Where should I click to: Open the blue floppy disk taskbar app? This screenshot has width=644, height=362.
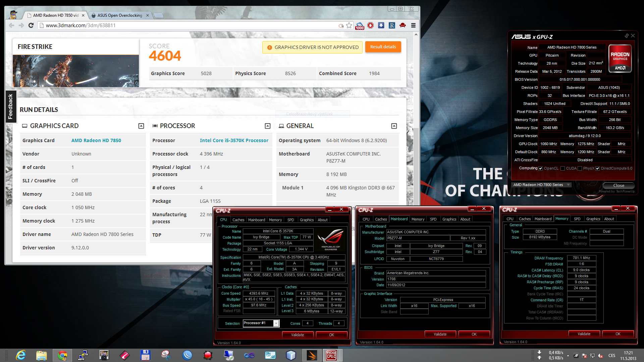click(145, 355)
